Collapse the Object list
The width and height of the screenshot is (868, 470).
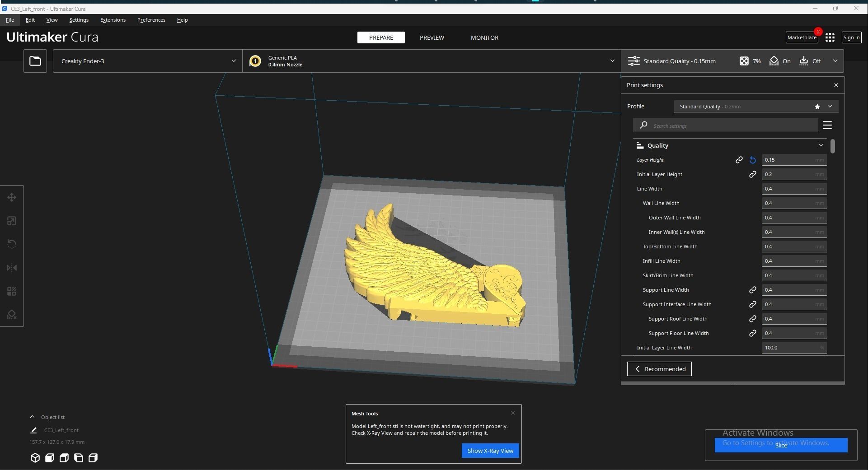coord(32,417)
